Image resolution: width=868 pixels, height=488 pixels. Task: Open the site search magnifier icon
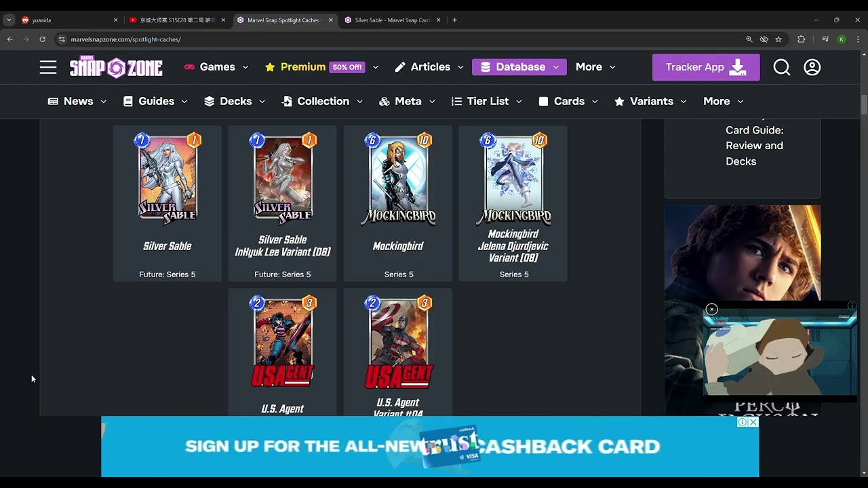pyautogui.click(x=782, y=67)
